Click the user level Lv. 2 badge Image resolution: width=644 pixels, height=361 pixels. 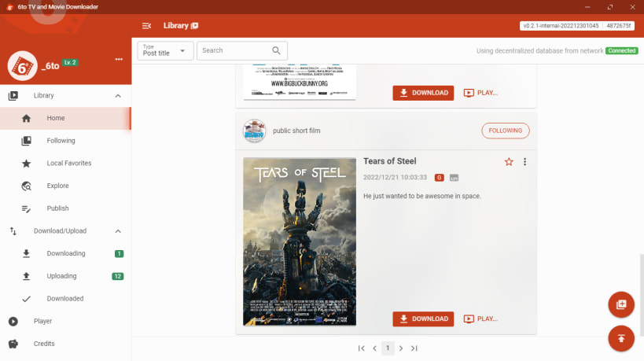tap(70, 63)
